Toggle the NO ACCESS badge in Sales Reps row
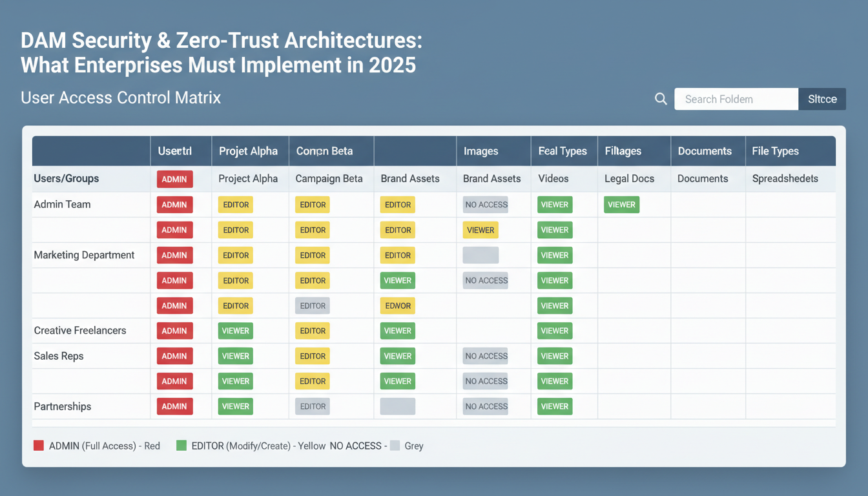 486,356
